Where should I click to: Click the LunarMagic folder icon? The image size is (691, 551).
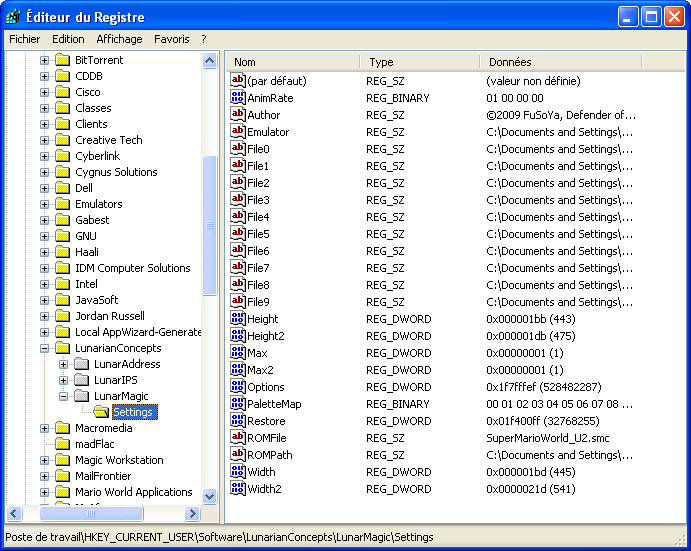[x=82, y=396]
